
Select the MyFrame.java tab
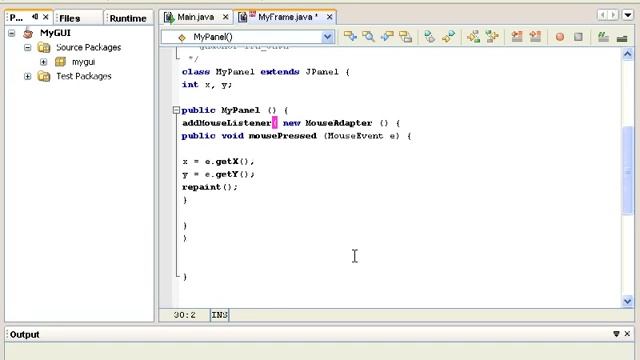pos(285,17)
